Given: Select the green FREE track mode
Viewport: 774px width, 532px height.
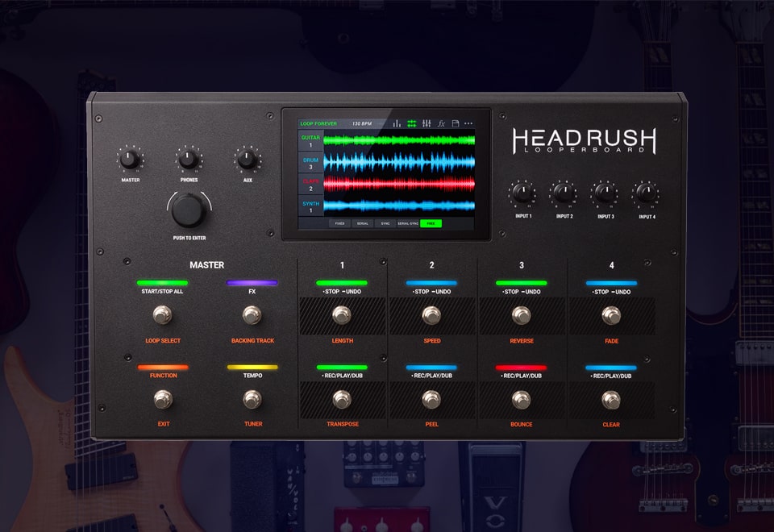Looking at the screenshot, I should [x=431, y=223].
